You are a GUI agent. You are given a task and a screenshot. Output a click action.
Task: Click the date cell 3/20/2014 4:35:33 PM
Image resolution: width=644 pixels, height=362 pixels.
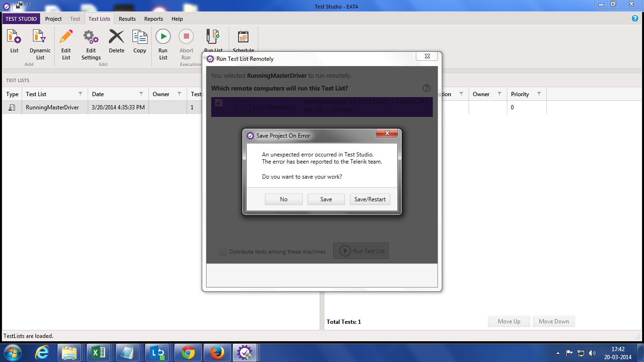point(118,107)
